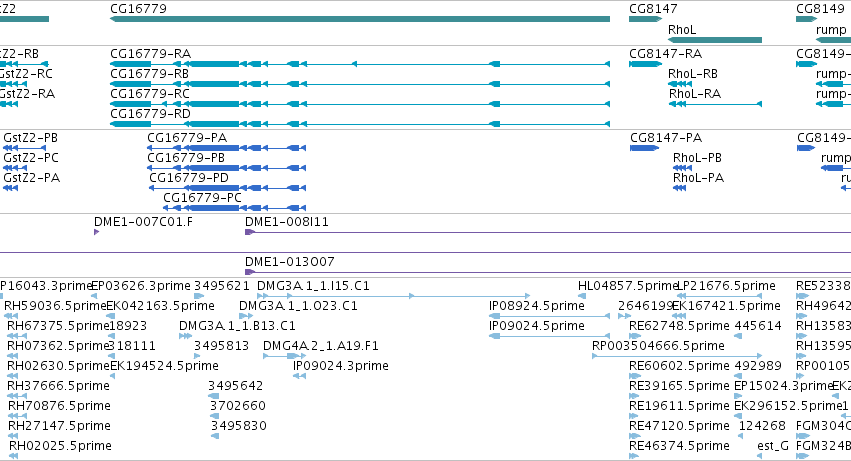Click the DME1-008I11 feature label

tap(287, 222)
